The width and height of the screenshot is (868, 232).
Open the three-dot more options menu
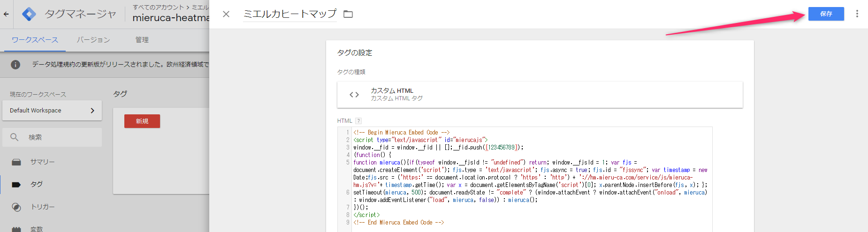(x=857, y=14)
